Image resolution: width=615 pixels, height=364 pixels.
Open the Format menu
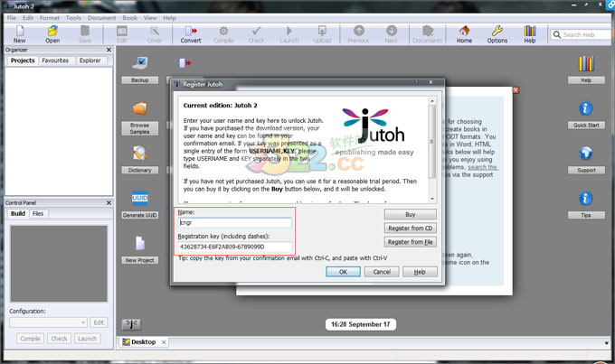[50, 18]
